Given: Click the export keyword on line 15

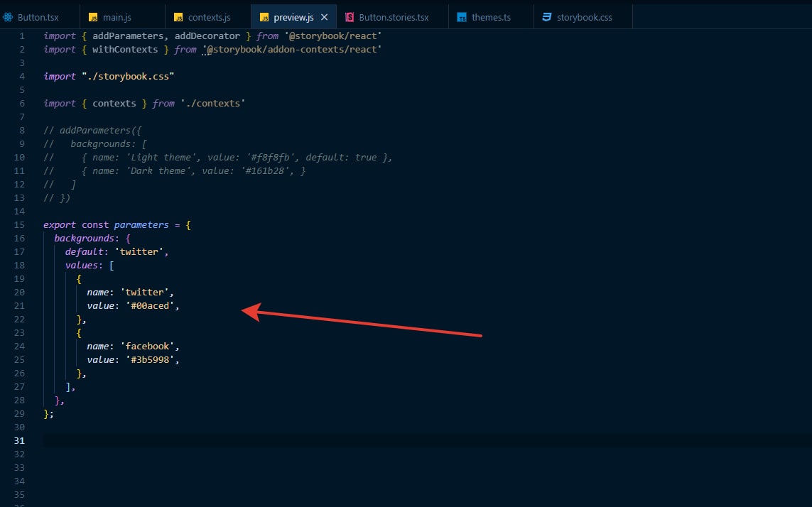Looking at the screenshot, I should (60, 225).
